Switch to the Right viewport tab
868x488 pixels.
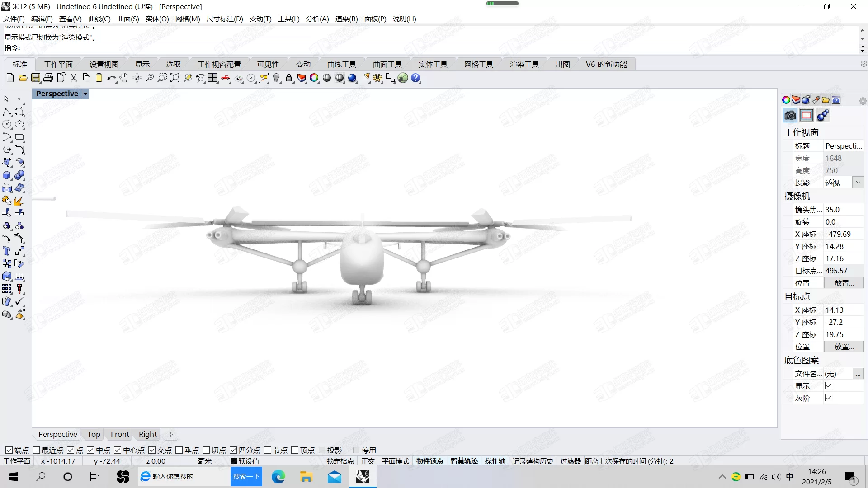(x=148, y=434)
